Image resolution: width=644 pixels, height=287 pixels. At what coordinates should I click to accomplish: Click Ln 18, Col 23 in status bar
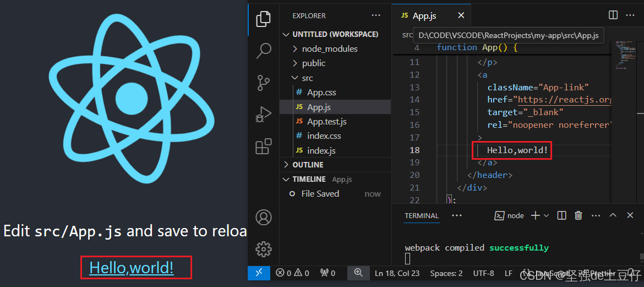coord(398,273)
